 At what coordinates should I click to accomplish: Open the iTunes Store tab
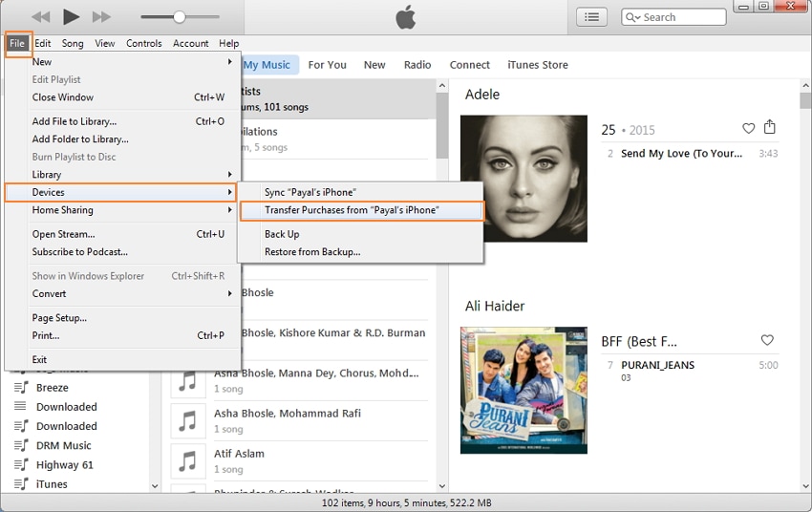coord(538,65)
